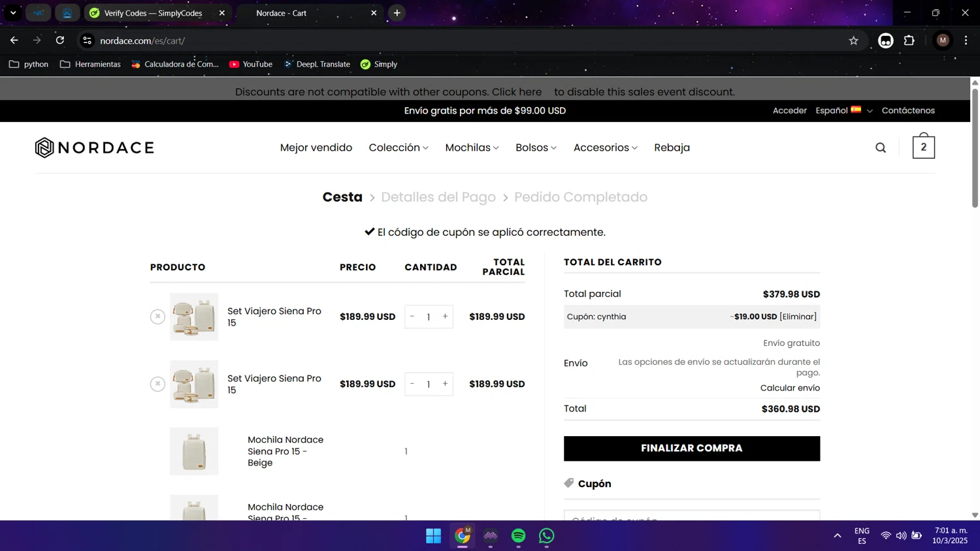
Task: Open Spotify from the taskbar
Action: pyautogui.click(x=518, y=536)
